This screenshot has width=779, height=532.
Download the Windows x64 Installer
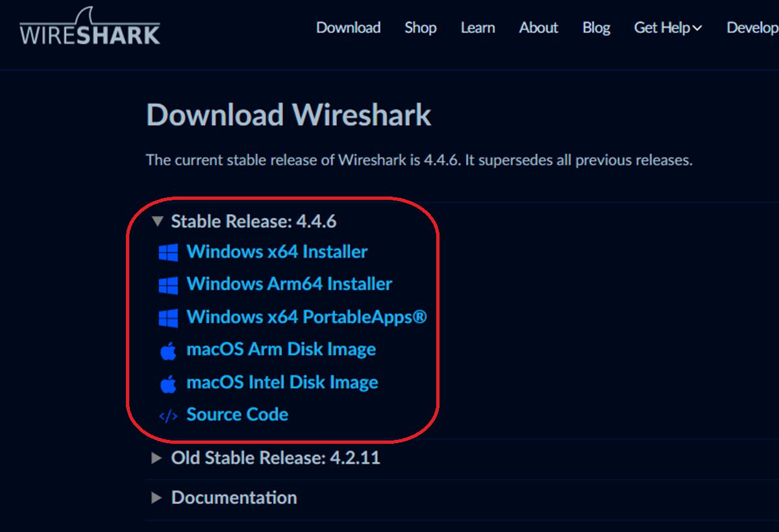click(x=277, y=252)
